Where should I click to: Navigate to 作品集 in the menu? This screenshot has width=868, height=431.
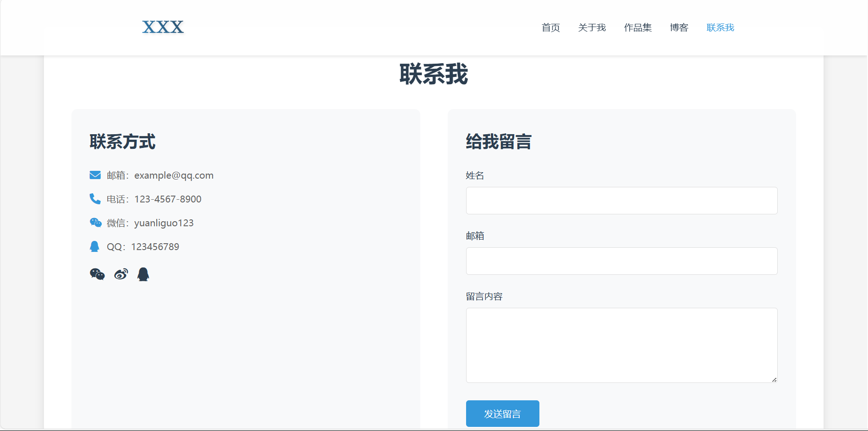637,28
